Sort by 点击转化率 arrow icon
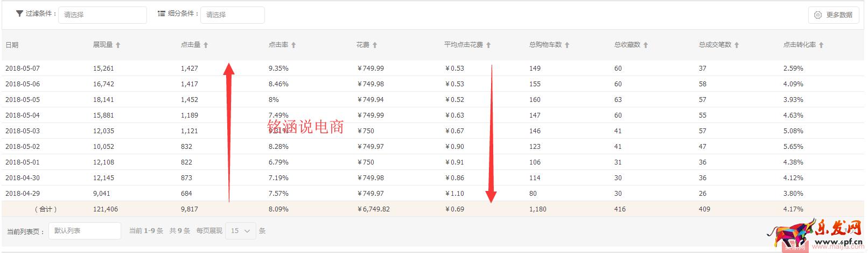The image size is (868, 253). (821, 45)
